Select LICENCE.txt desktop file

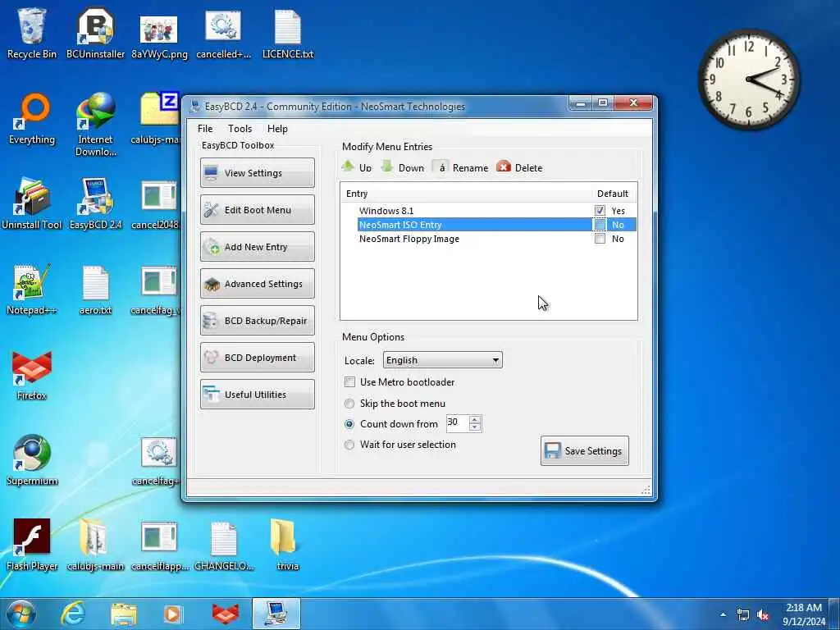pos(288,34)
